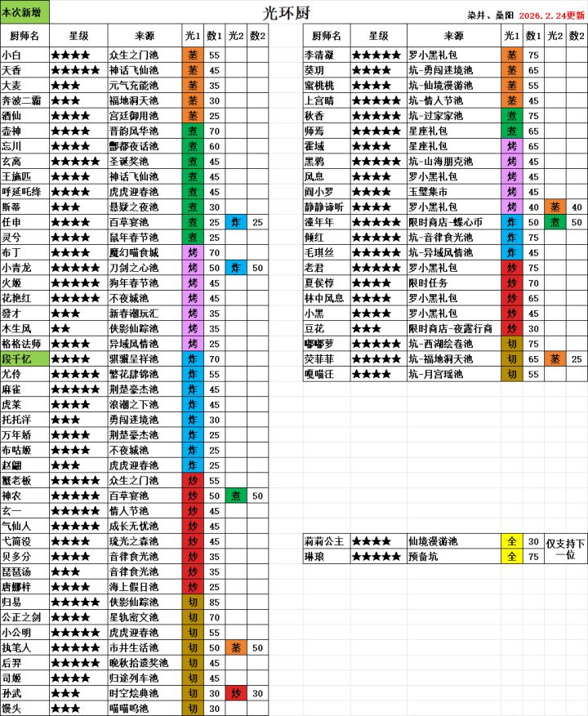
Task: Select the source cell '浪潮之下池'
Action: point(145,405)
